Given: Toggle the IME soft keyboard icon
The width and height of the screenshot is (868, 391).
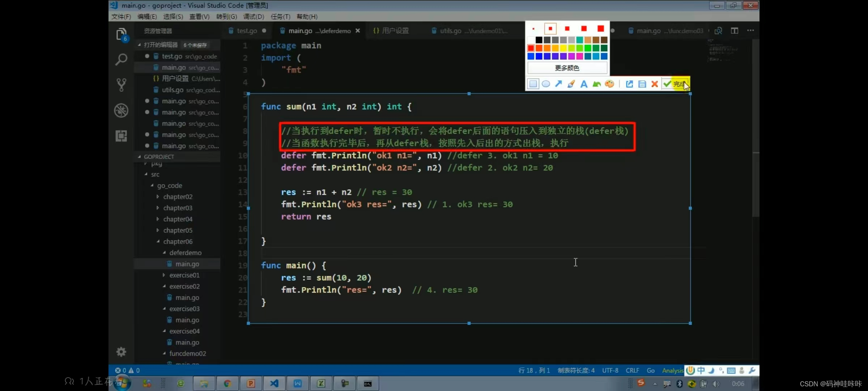Looking at the screenshot, I should [x=731, y=370].
